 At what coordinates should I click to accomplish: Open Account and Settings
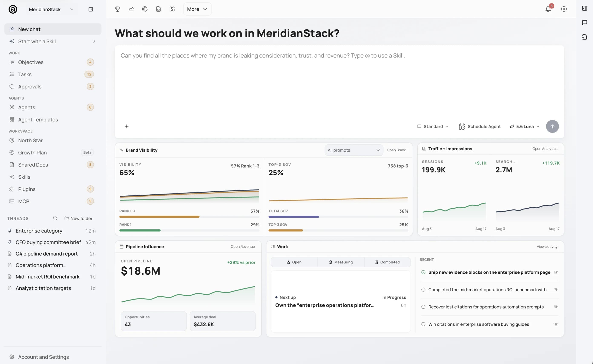[x=53, y=357]
